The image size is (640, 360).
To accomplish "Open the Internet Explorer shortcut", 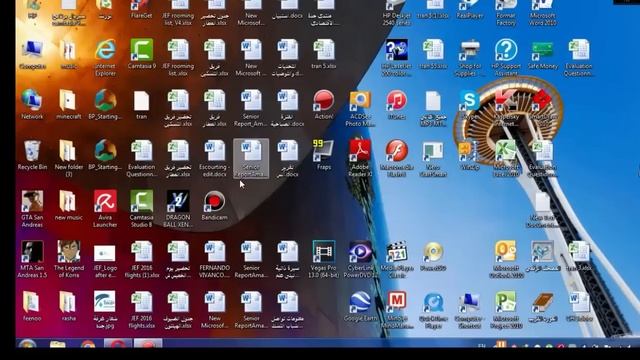I will pos(105,58).
